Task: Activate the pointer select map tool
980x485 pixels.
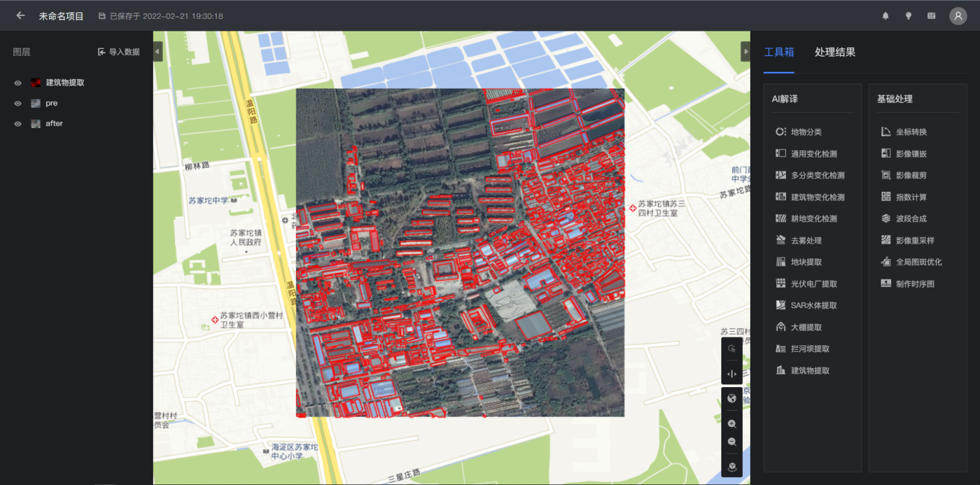Action: click(x=732, y=349)
